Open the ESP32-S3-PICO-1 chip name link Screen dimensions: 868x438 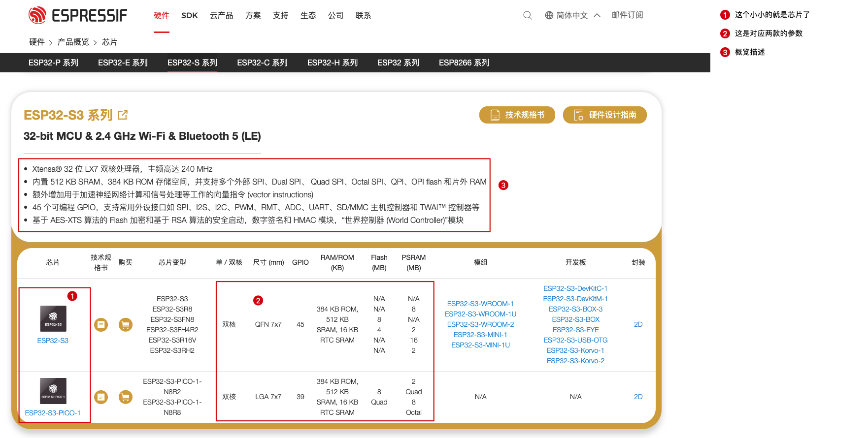[53, 413]
